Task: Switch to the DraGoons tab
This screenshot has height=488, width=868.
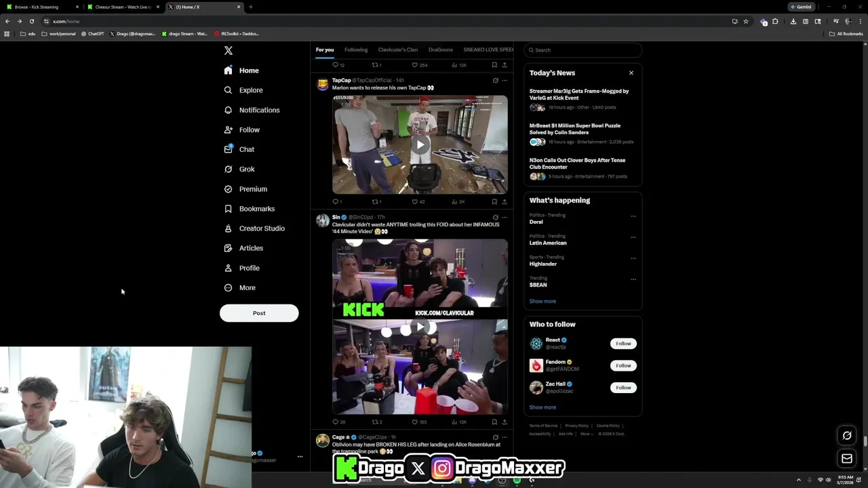Action: click(x=441, y=49)
